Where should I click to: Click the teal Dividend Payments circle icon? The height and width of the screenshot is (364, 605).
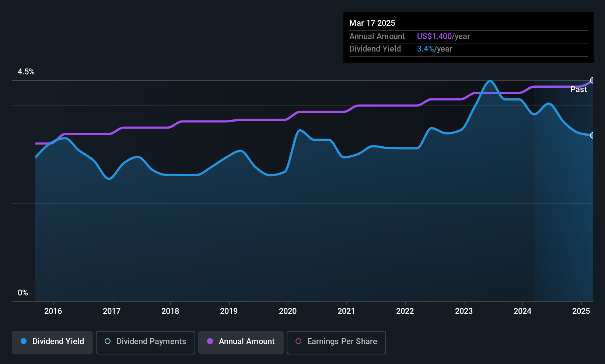click(x=107, y=342)
